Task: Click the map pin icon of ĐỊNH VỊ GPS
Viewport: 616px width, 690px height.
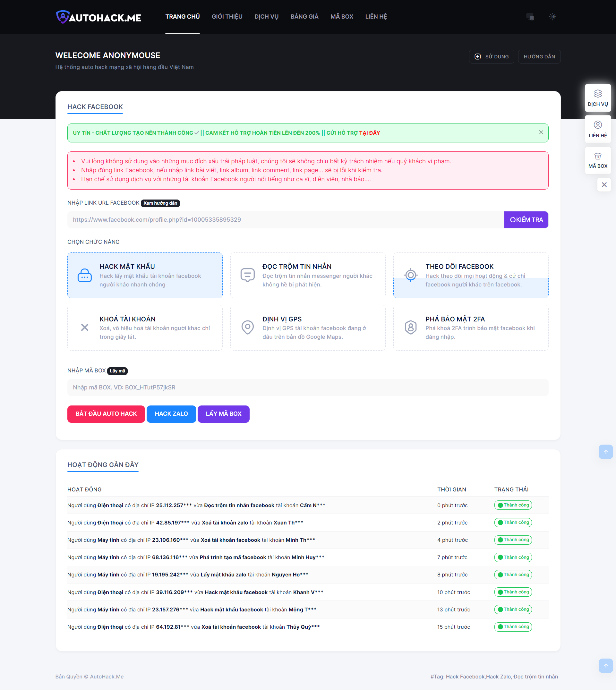Action: click(247, 327)
